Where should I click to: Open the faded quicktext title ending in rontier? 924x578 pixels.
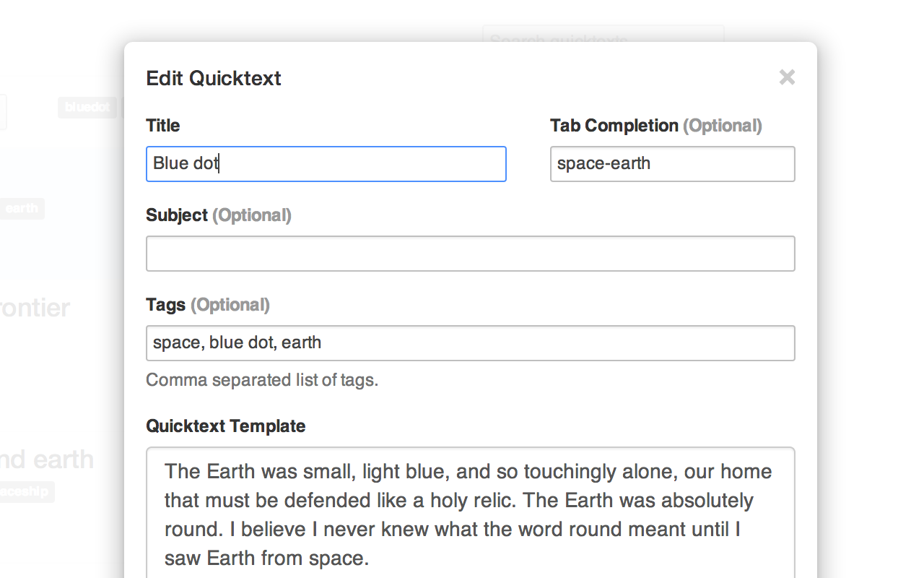(35, 308)
